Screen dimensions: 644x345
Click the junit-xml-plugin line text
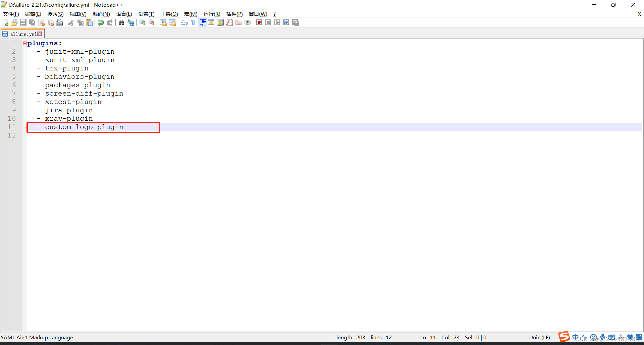pyautogui.click(x=80, y=52)
